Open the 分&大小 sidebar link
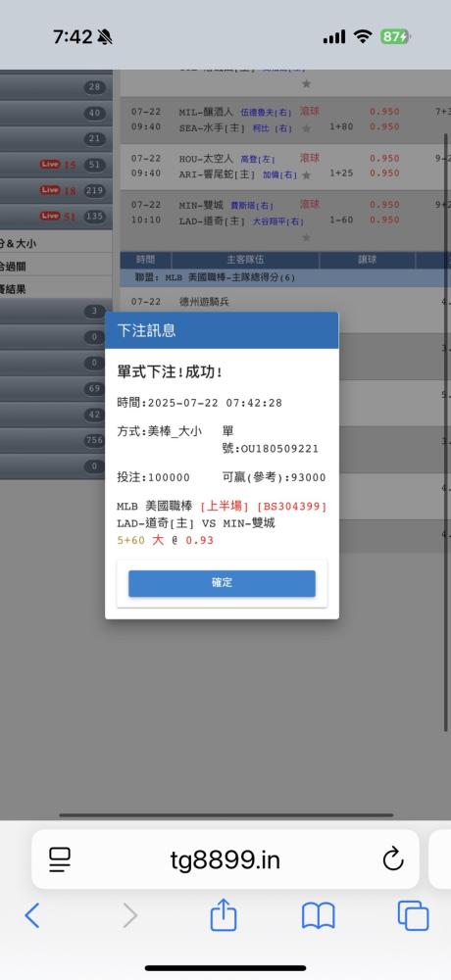The height and width of the screenshot is (980, 451). (x=19, y=243)
